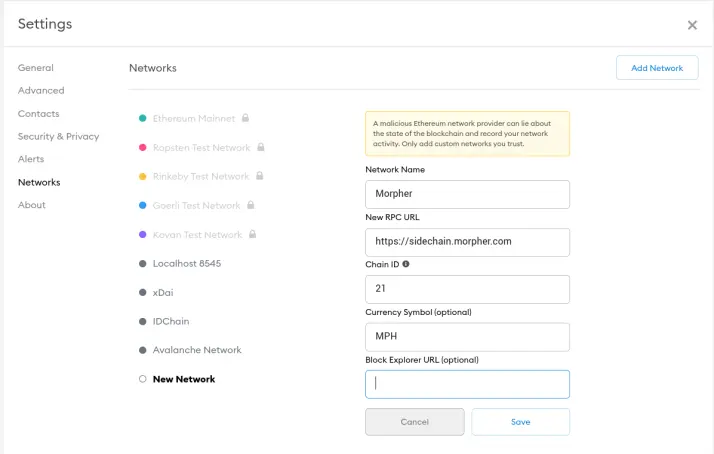
Task: Open the Alerts settings section
Action: (x=31, y=159)
